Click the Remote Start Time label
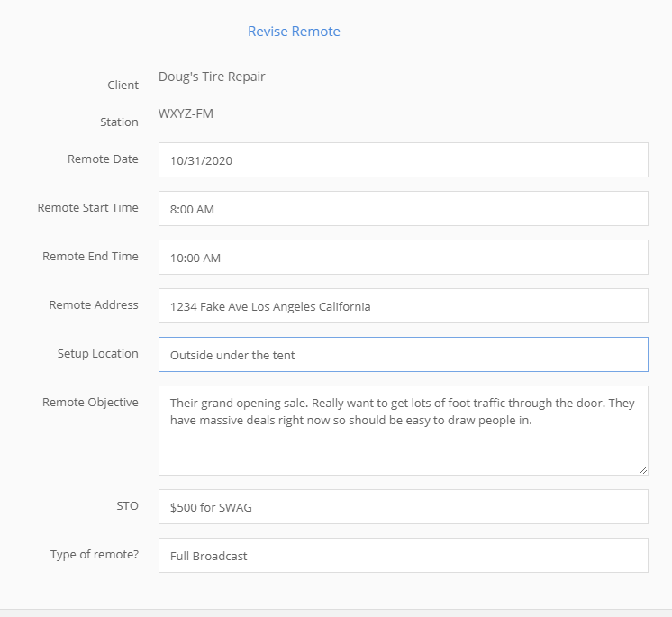The image size is (672, 617). pyautogui.click(x=87, y=208)
